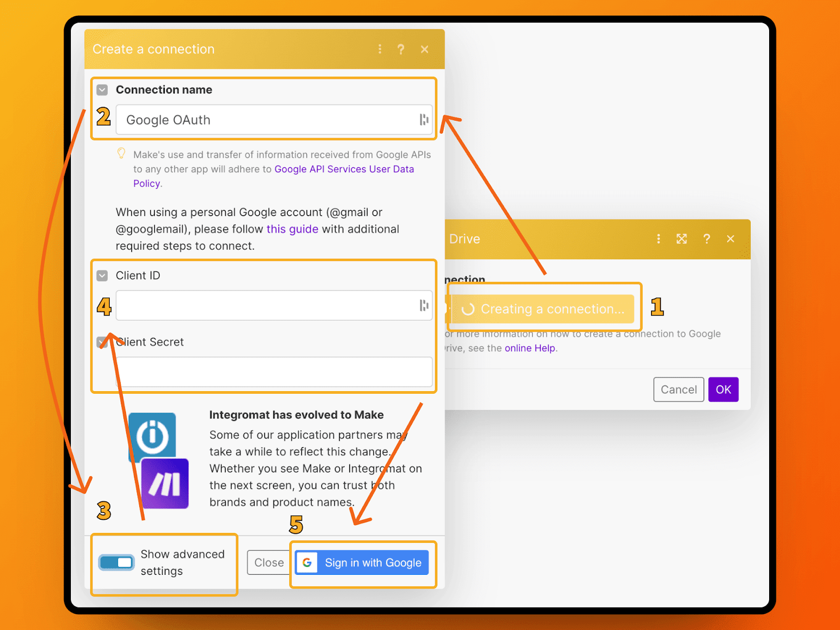Toggle Show advanced settings switch
Viewport: 840px width, 630px height.
117,562
